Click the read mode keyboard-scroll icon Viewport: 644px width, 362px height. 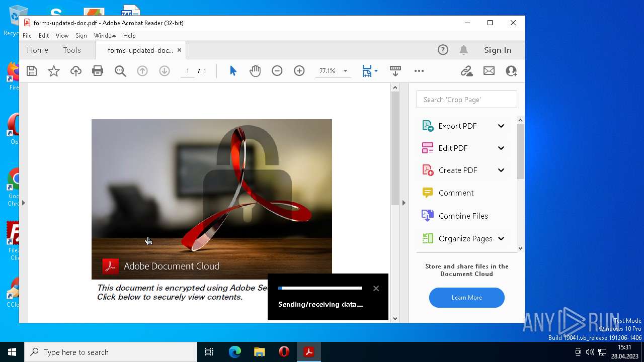tap(395, 71)
